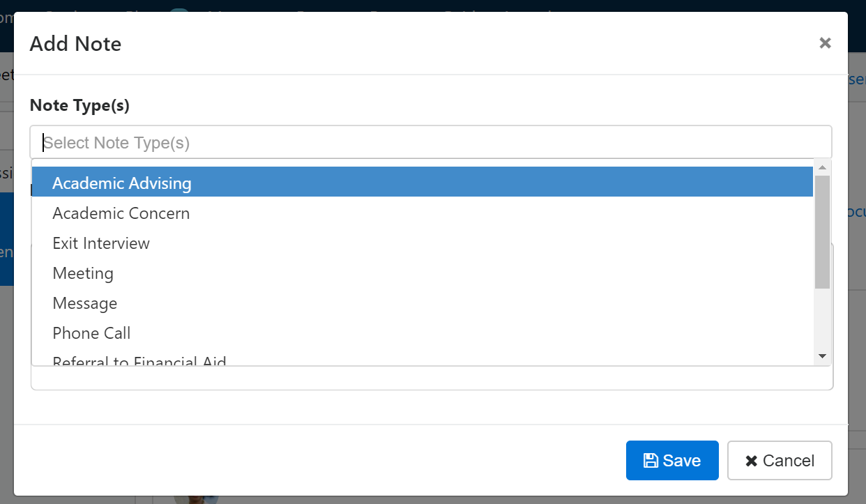Save the note
This screenshot has height=504, width=866.
click(672, 461)
